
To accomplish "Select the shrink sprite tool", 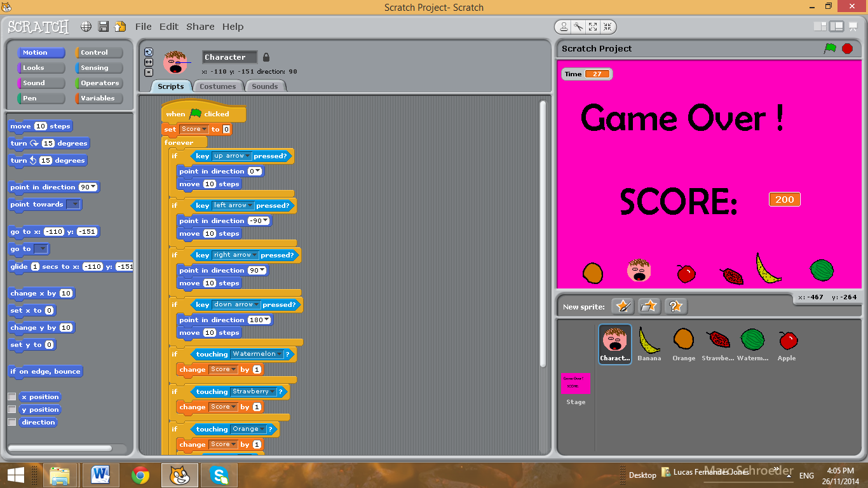I will click(x=607, y=27).
